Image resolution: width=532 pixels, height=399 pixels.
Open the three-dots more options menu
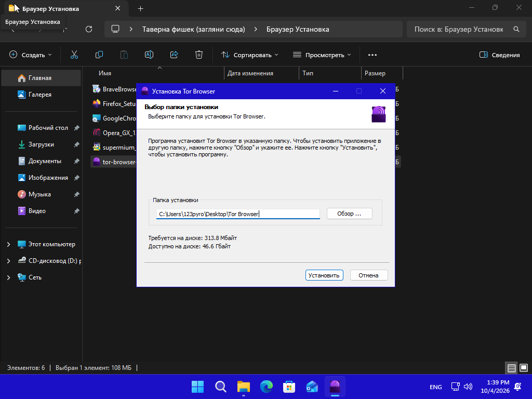click(x=372, y=55)
